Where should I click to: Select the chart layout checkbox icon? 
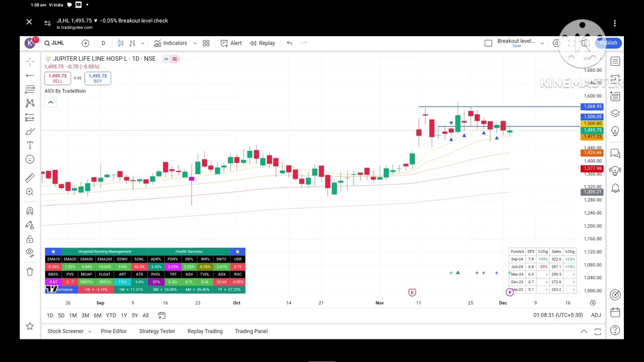488,43
